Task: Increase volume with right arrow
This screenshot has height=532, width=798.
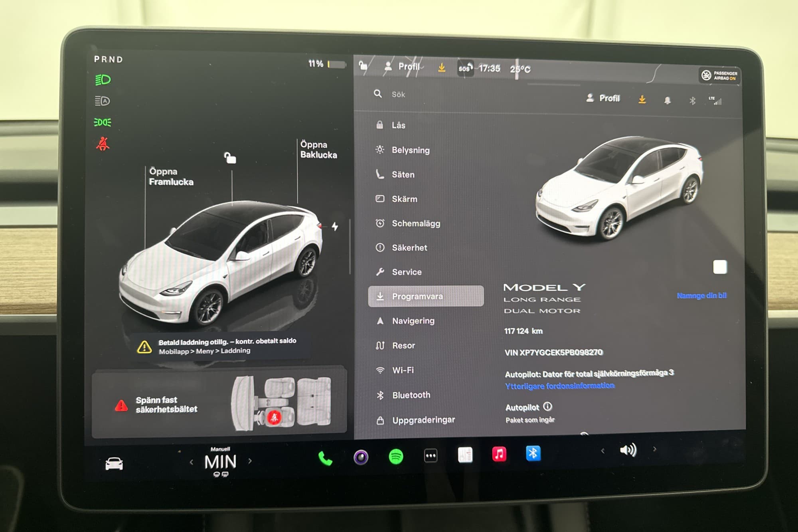Action: 654,449
